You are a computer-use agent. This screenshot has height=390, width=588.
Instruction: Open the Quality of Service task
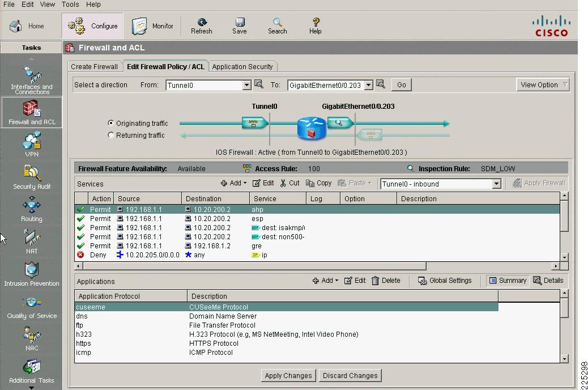32,307
